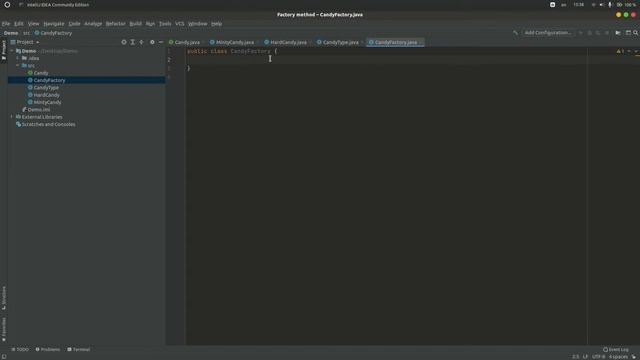Open the Code menu

(x=74, y=24)
